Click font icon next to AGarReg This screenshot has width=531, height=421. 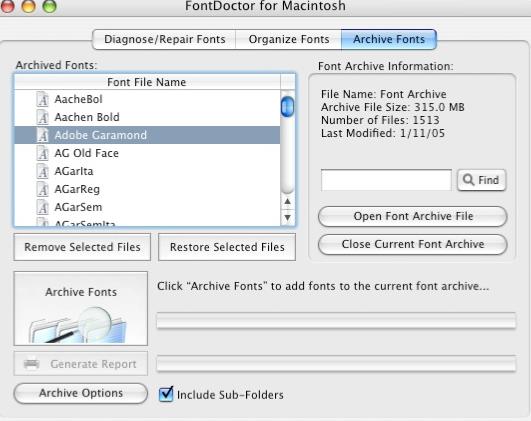[x=42, y=189]
